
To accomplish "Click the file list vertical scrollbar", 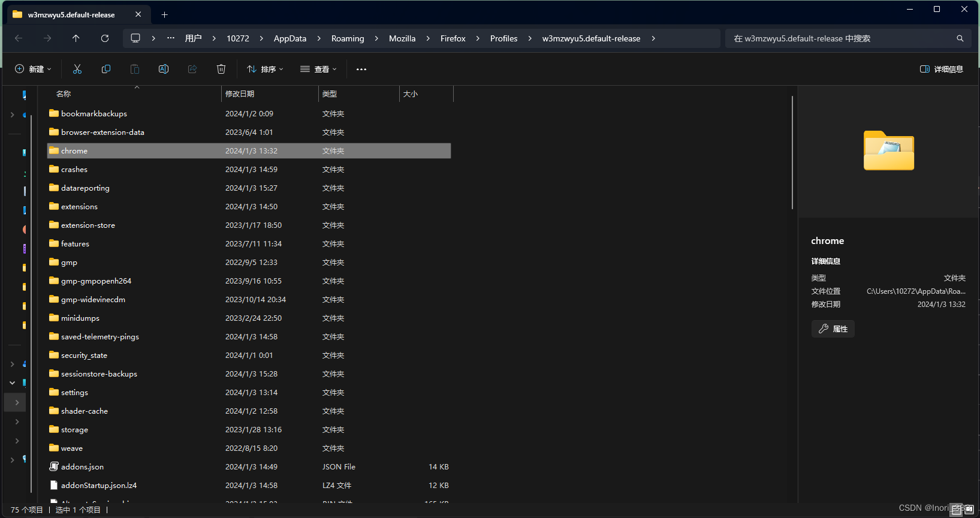I will click(792, 153).
